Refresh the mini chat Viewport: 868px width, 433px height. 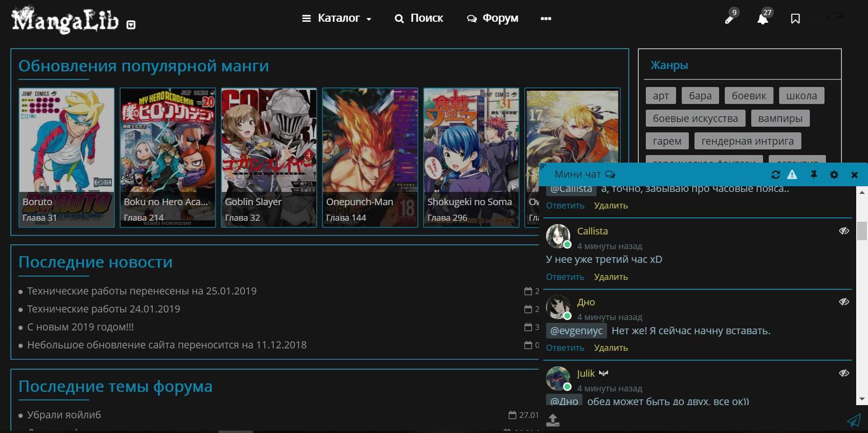(x=775, y=174)
